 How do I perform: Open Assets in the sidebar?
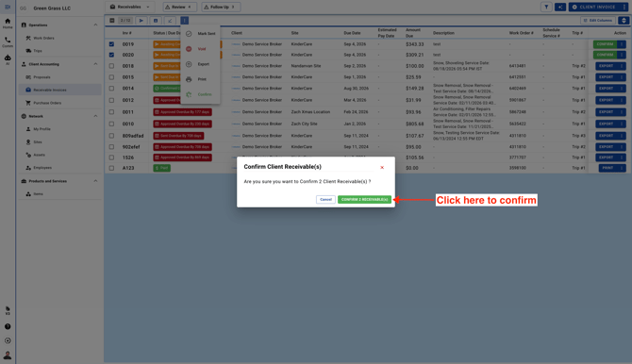[60, 155]
